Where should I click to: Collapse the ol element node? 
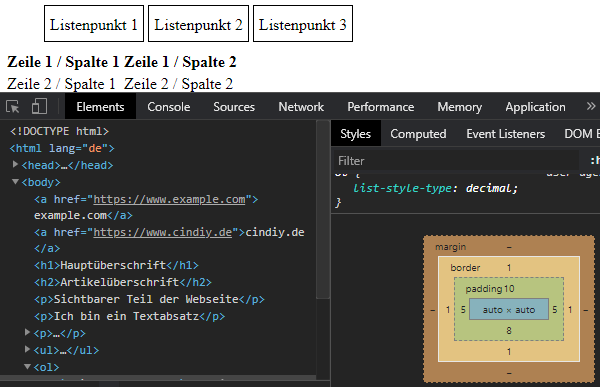[x=27, y=366]
